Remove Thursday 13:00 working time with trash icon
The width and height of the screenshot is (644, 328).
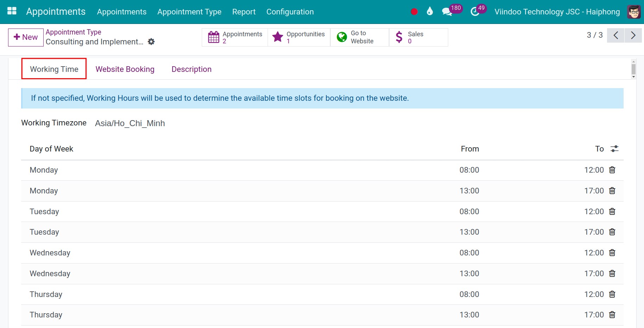612,315
